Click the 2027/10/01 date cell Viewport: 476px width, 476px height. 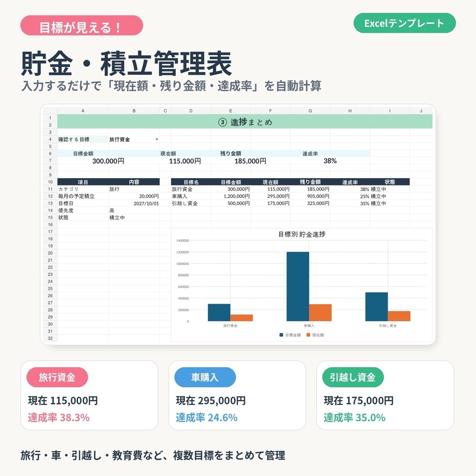point(134,204)
